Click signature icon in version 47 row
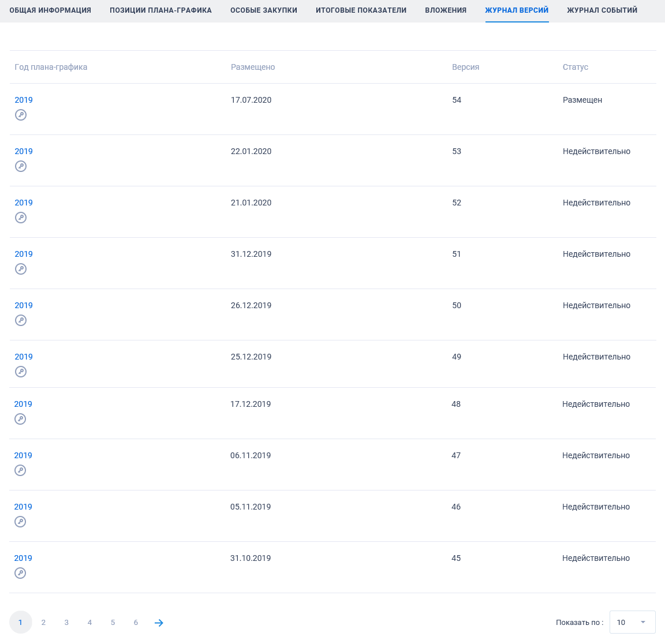This screenshot has width=665, height=644. [20, 470]
